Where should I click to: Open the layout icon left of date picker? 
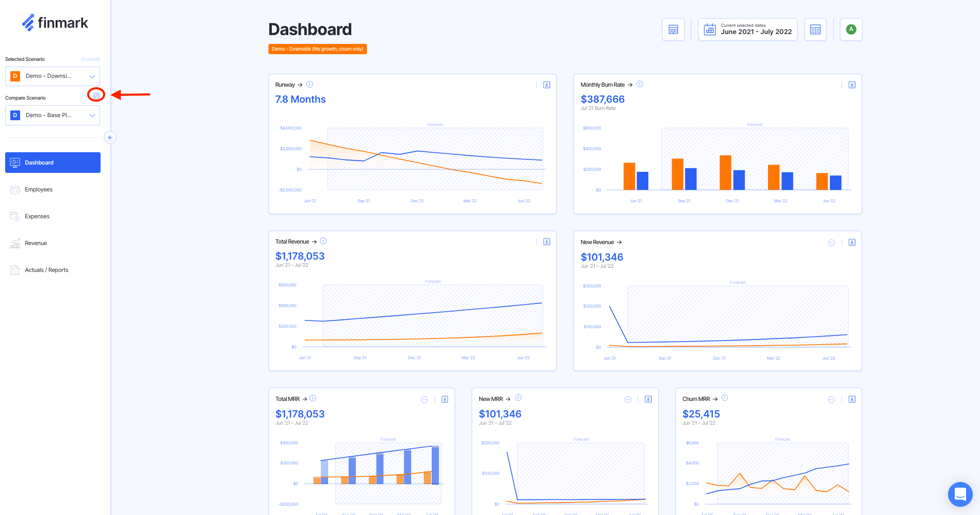tap(673, 30)
